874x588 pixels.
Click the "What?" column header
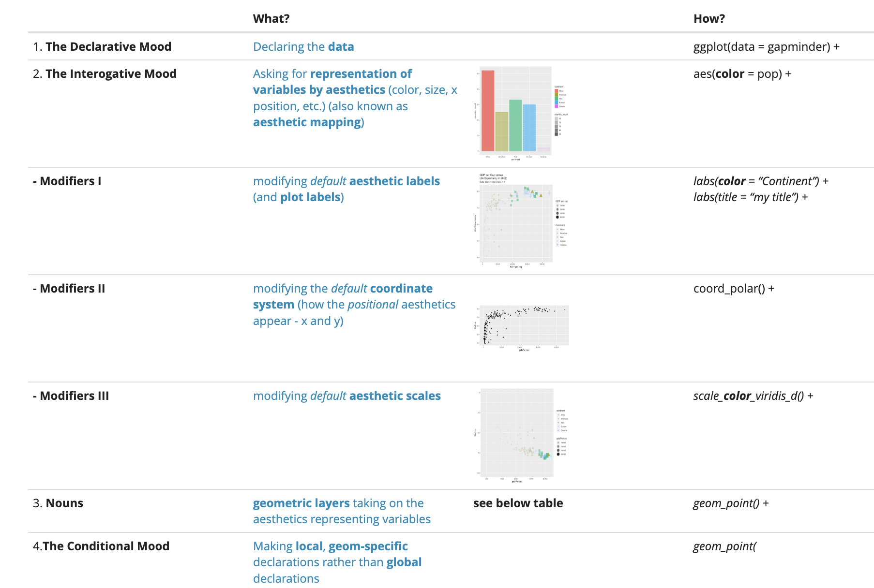271,19
